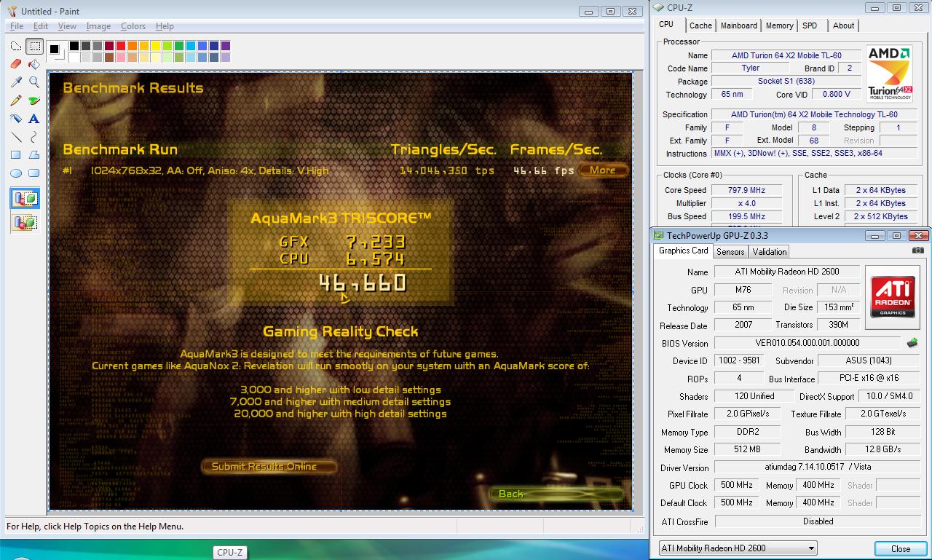Click the AMD Turion logo in CPU-Z
The height and width of the screenshot is (560, 932).
coord(890,74)
